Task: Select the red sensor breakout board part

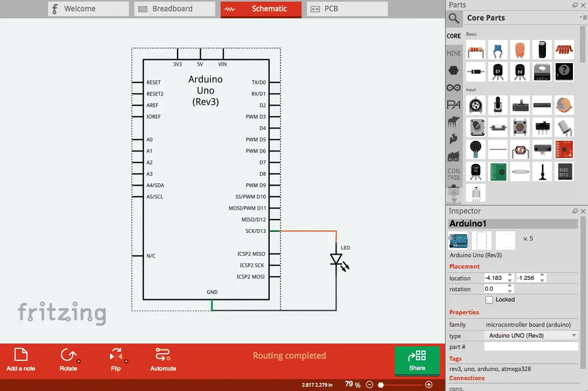Action: click(564, 149)
